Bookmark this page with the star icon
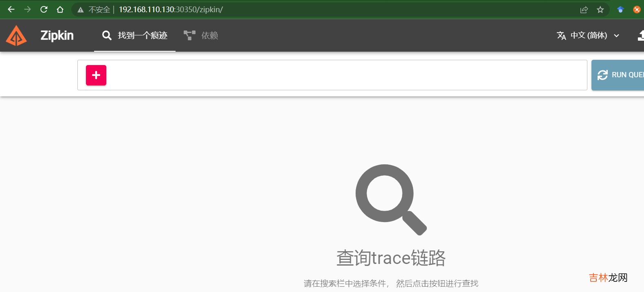Image resolution: width=644 pixels, height=292 pixels. [600, 10]
